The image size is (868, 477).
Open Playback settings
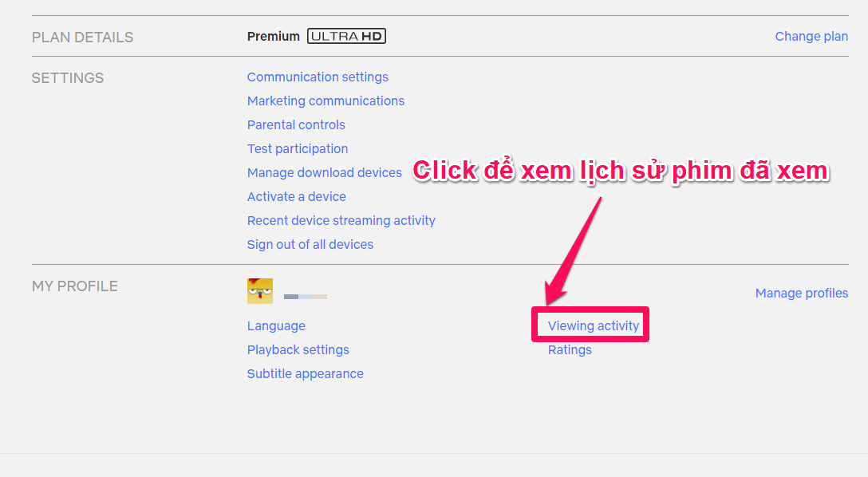click(298, 349)
